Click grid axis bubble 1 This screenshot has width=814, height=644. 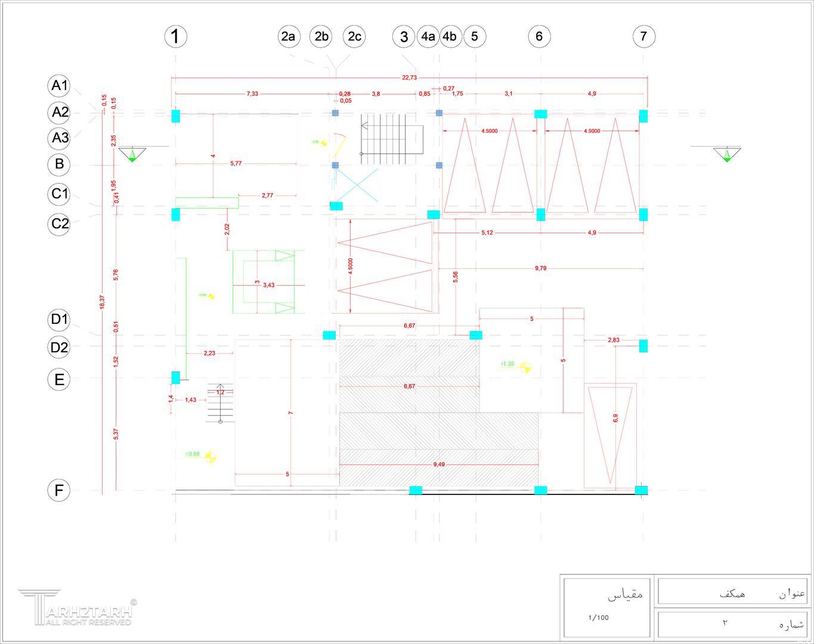tap(175, 36)
